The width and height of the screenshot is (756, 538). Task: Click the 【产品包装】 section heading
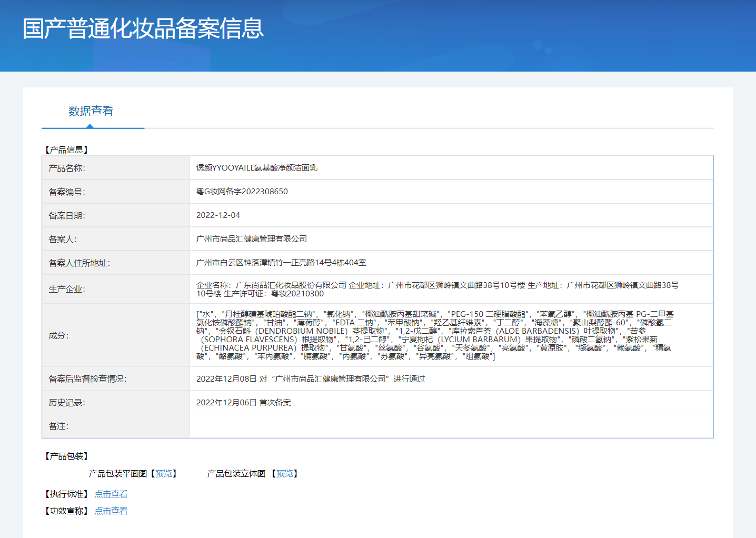(x=66, y=456)
